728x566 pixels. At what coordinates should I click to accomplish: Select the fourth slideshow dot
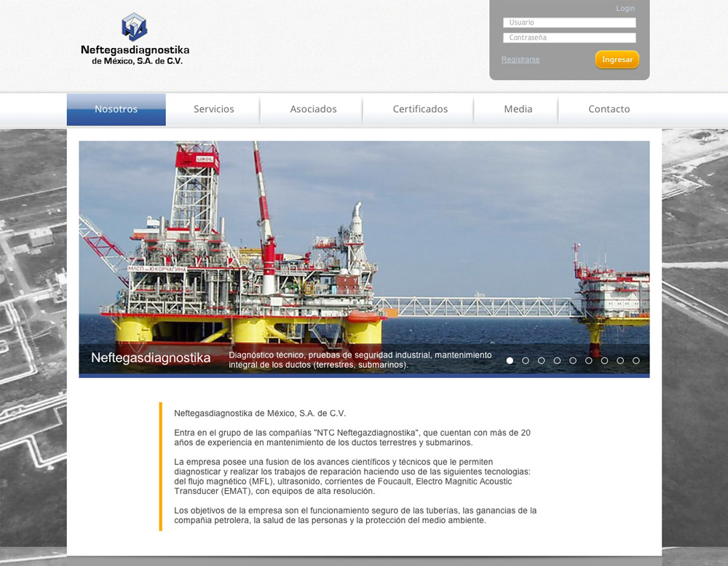(x=557, y=361)
